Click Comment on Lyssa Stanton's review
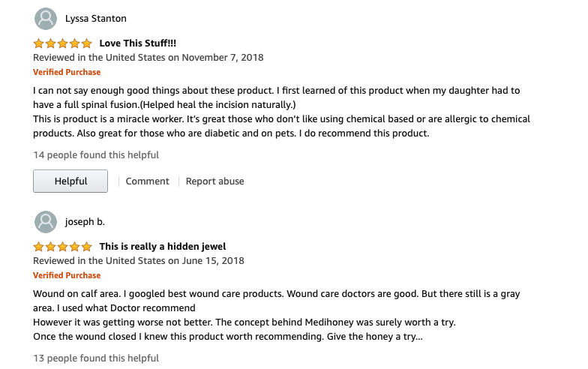 [x=147, y=181]
